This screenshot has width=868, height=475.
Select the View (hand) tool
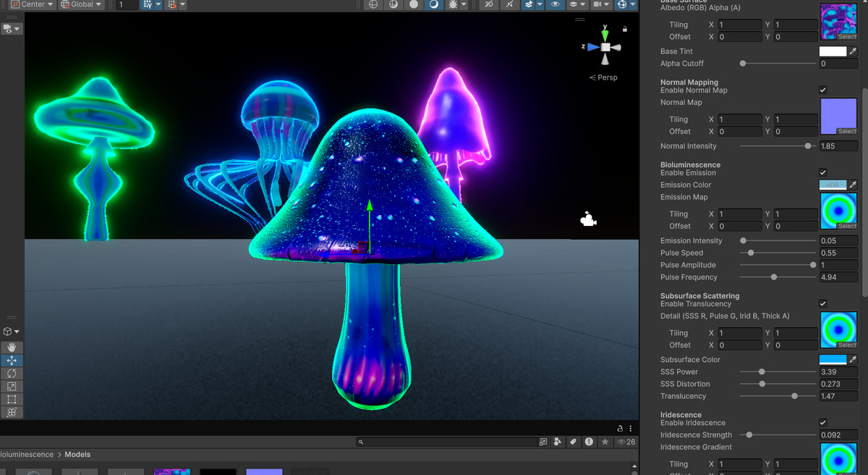coord(12,347)
